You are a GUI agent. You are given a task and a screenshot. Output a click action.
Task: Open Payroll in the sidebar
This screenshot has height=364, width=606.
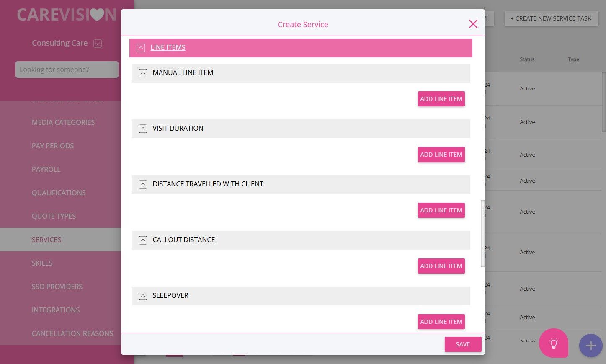[x=46, y=169]
